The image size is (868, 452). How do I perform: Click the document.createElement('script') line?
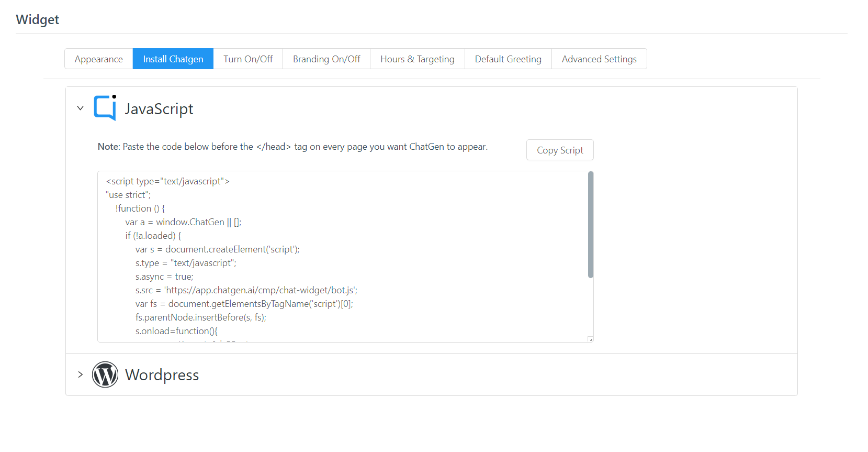click(x=218, y=249)
